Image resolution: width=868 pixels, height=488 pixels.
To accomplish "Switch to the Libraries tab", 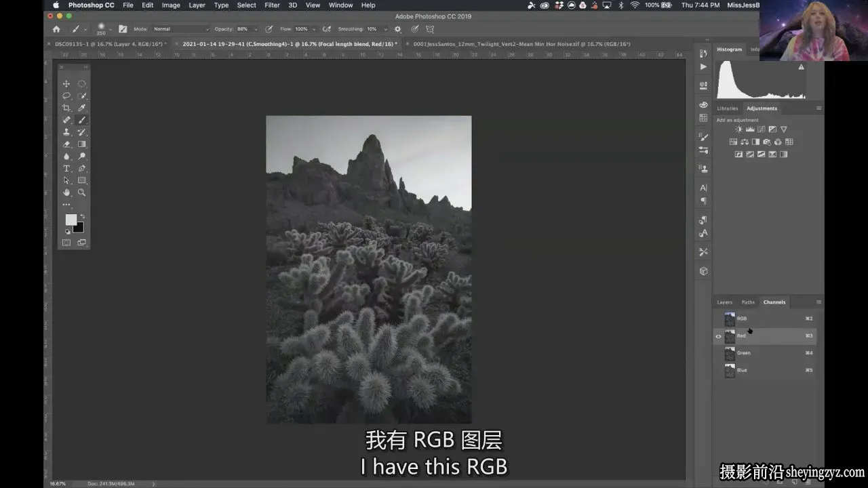I will pyautogui.click(x=728, y=108).
